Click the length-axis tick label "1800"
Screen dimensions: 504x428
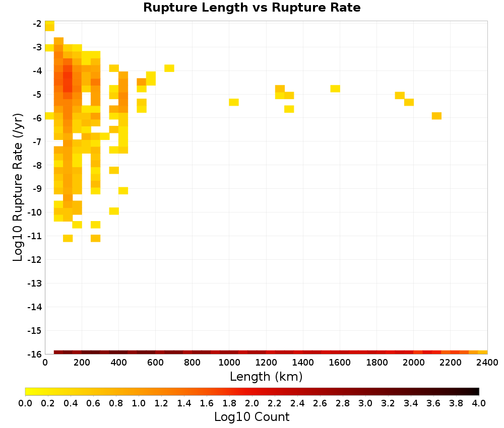click(x=376, y=363)
